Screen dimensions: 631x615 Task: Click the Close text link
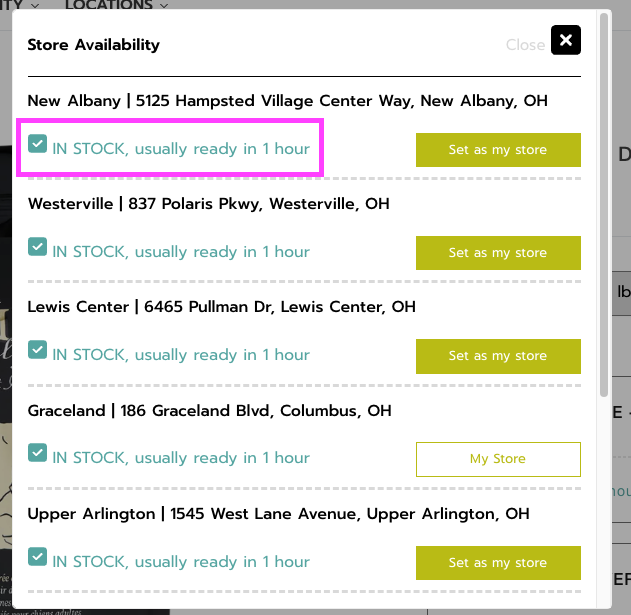coord(525,45)
